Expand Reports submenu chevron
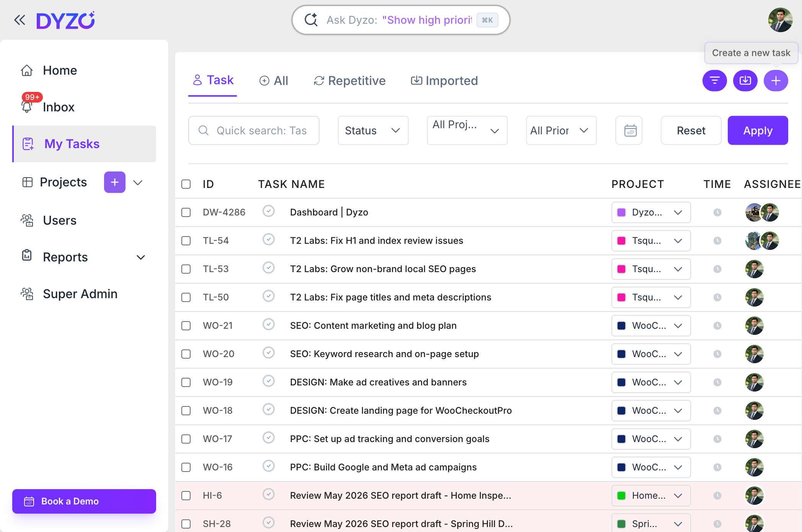Viewport: 802px width, 532px height. tap(141, 257)
